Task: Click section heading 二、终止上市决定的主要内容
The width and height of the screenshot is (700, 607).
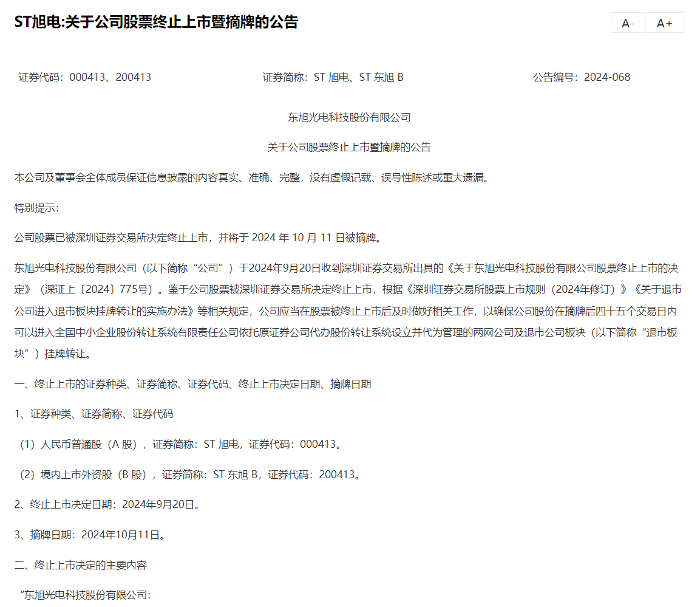Action: (80, 566)
